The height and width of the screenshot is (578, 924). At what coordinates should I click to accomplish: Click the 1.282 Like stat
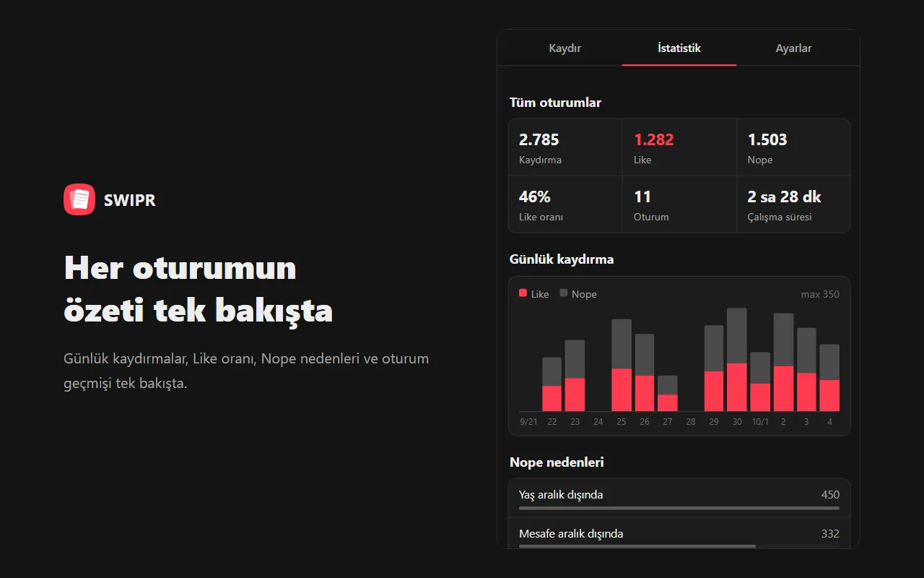click(x=679, y=147)
